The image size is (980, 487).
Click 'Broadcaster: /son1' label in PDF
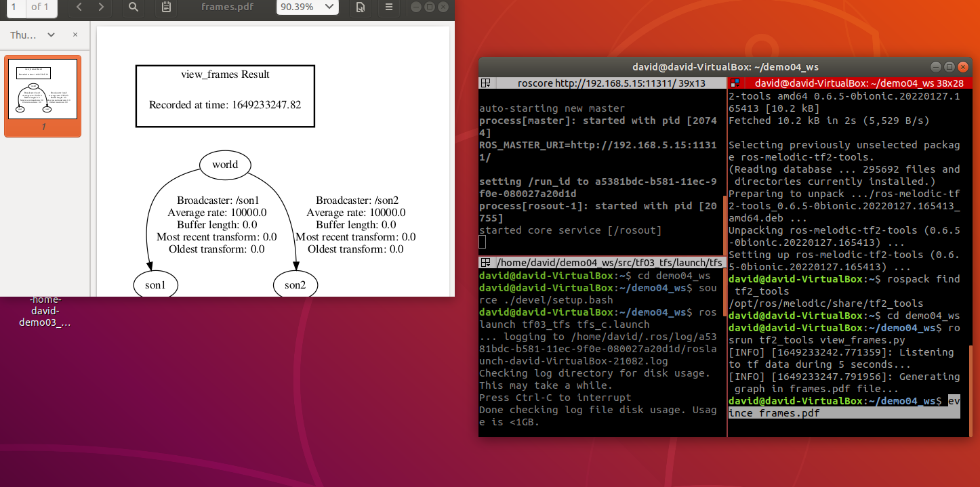pyautogui.click(x=218, y=200)
